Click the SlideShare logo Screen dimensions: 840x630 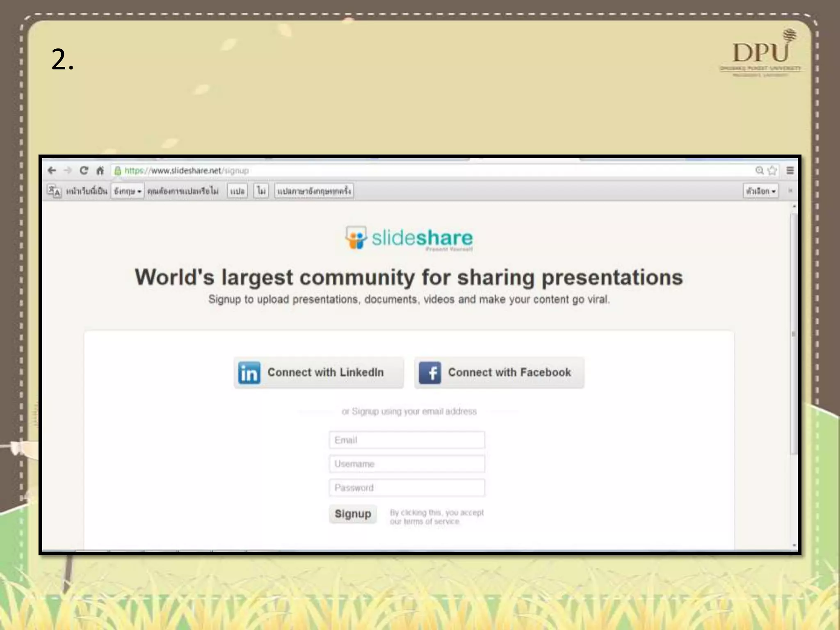coord(409,238)
